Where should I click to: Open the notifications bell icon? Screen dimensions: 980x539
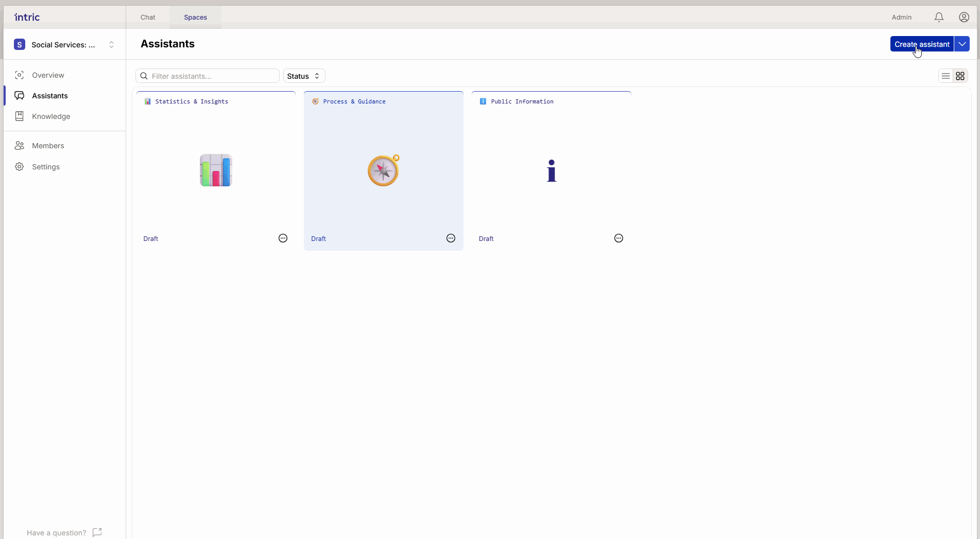click(939, 17)
